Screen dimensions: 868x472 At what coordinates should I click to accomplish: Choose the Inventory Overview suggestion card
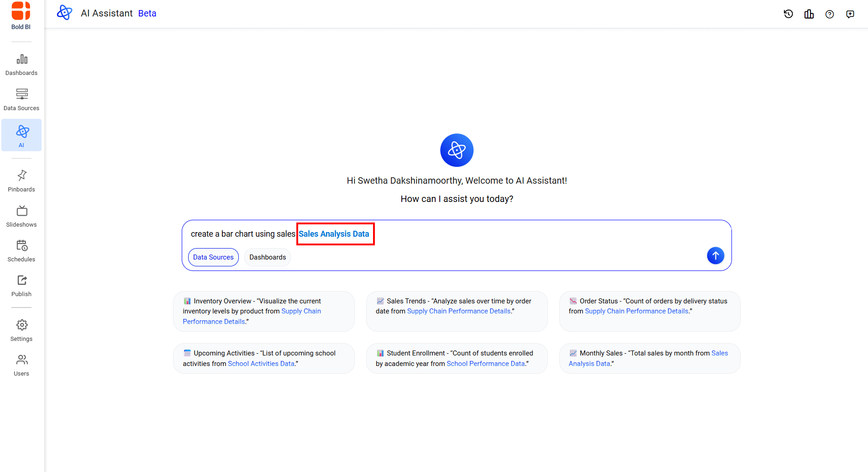[x=263, y=311]
